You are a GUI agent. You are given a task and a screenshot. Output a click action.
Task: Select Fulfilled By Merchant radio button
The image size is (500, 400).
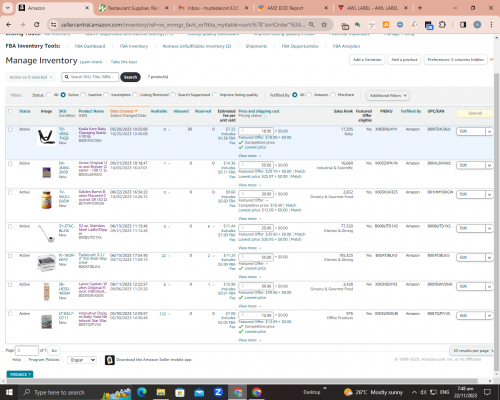click(333, 95)
